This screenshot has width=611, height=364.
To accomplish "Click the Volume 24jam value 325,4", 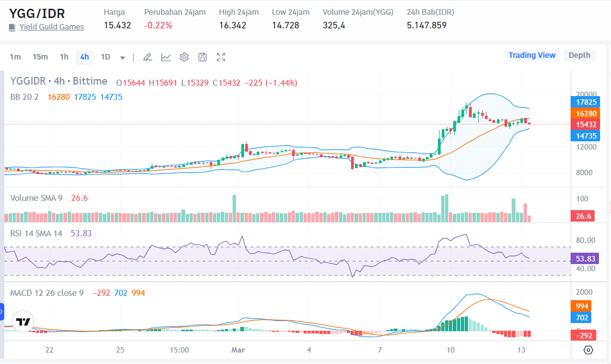I will click(x=334, y=25).
